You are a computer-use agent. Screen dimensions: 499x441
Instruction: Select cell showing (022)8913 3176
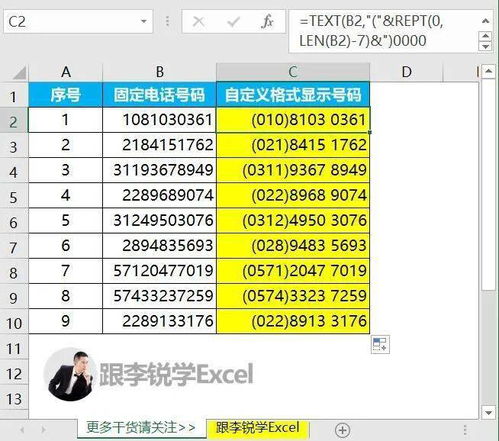[293, 321]
